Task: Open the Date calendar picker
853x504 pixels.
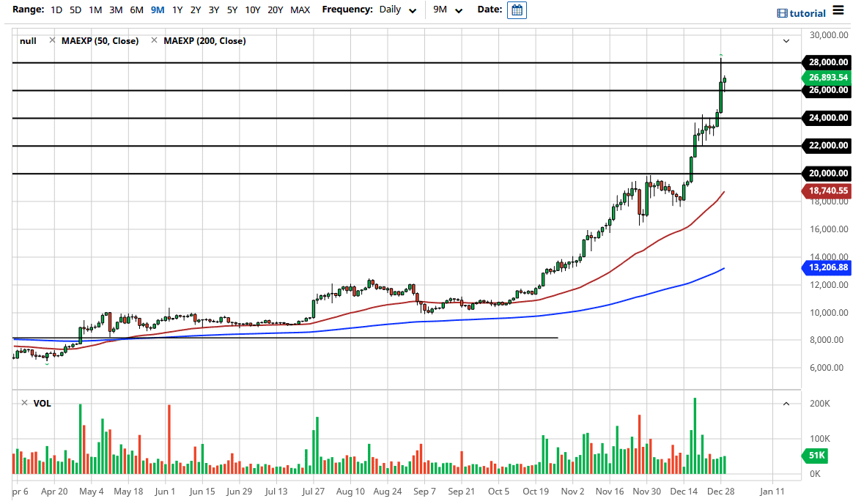Action: pyautogui.click(x=517, y=10)
